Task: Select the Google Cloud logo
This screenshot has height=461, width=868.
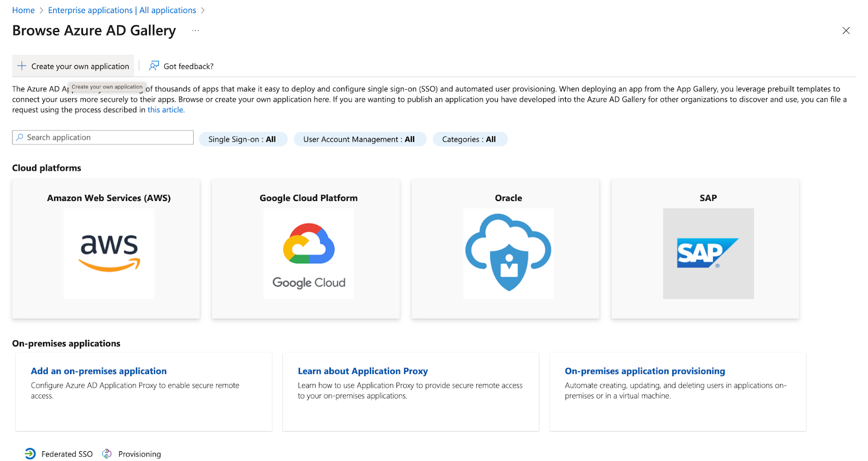Action: (309, 254)
